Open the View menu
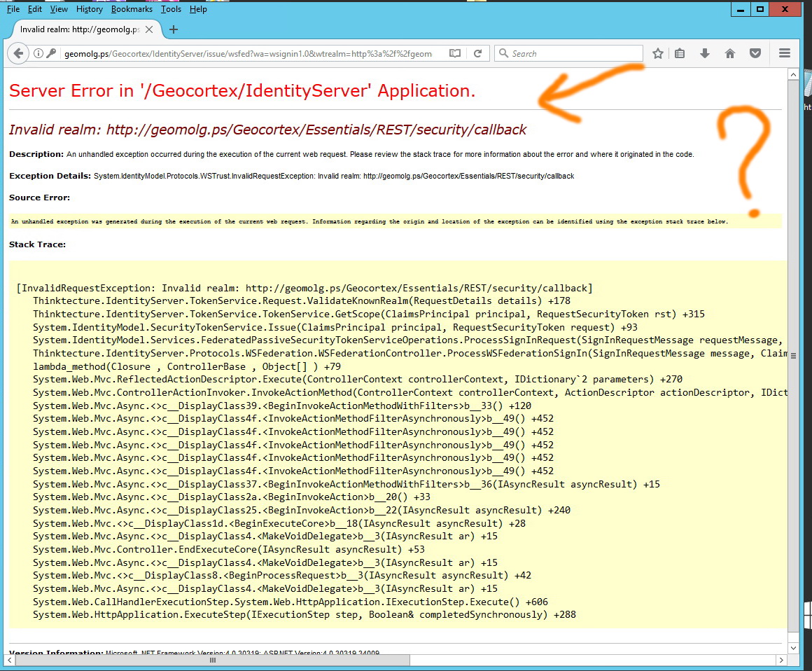The height and width of the screenshot is (671, 812). [x=59, y=9]
